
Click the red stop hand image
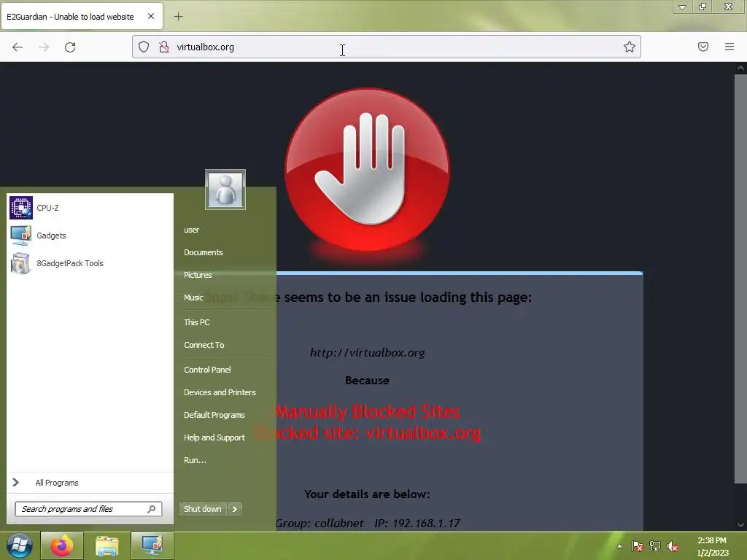368,169
